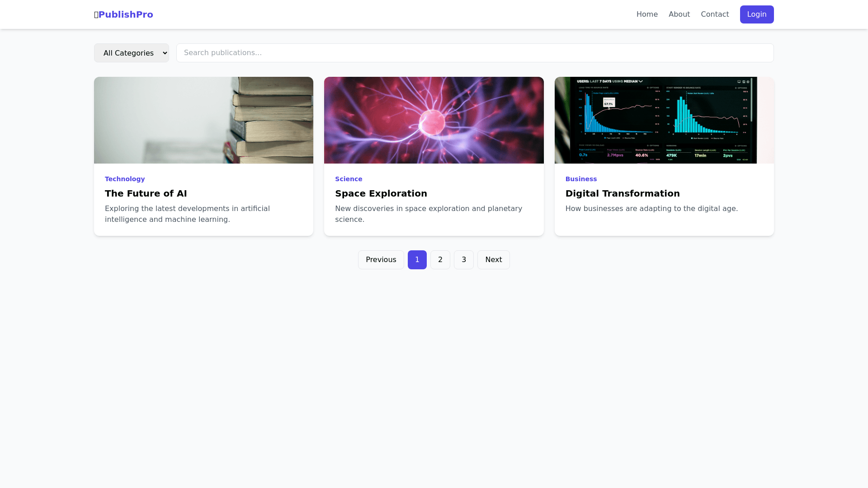Open the plasma ball thumbnail
This screenshot has height=488, width=868.
click(434, 120)
